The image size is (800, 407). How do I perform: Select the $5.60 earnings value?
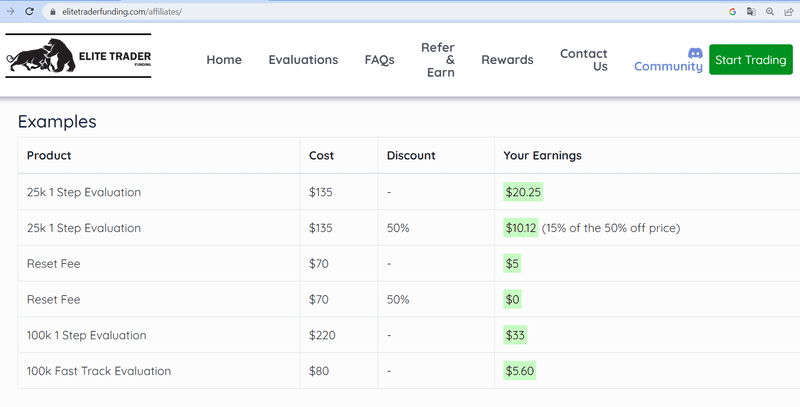click(x=519, y=370)
